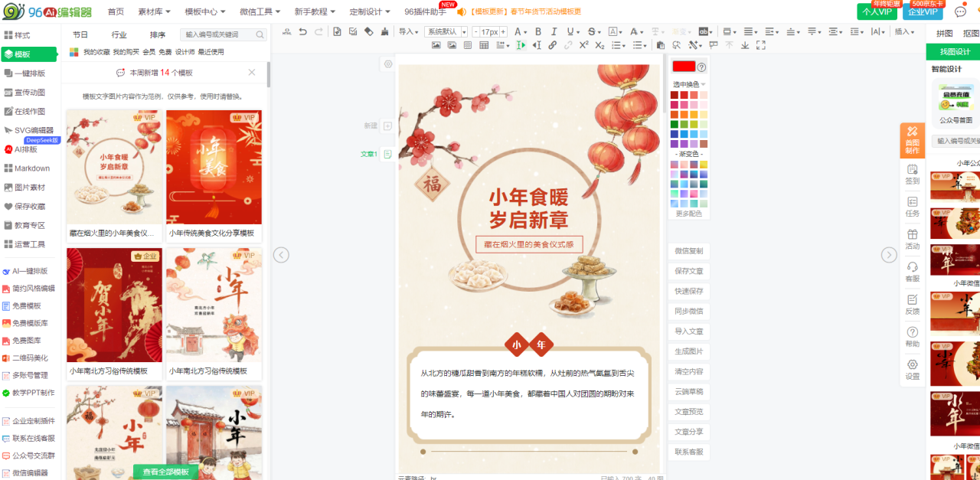Switch to the 行业 tab
The height and width of the screenshot is (480, 980).
click(119, 34)
